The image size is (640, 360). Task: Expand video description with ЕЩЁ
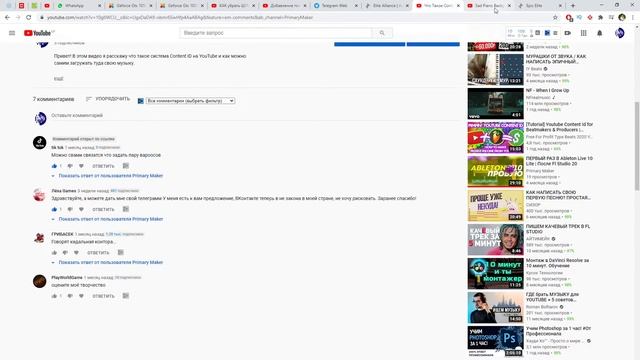[59, 79]
